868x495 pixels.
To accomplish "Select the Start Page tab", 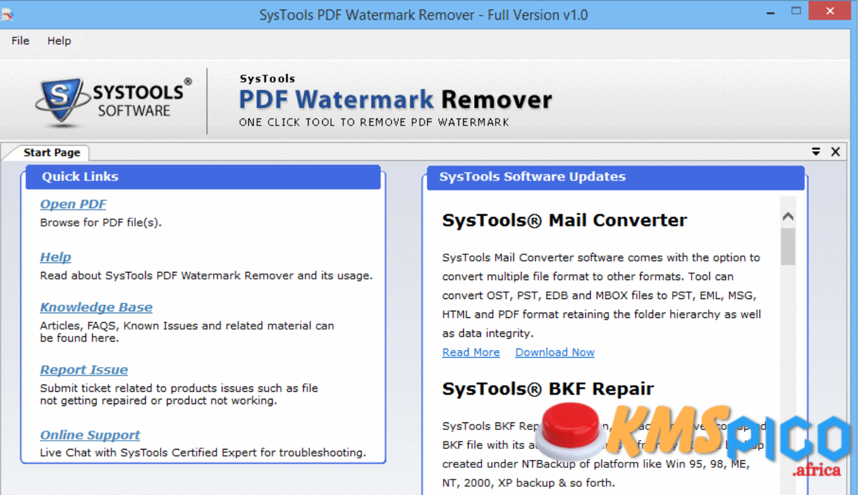I will 52,153.
